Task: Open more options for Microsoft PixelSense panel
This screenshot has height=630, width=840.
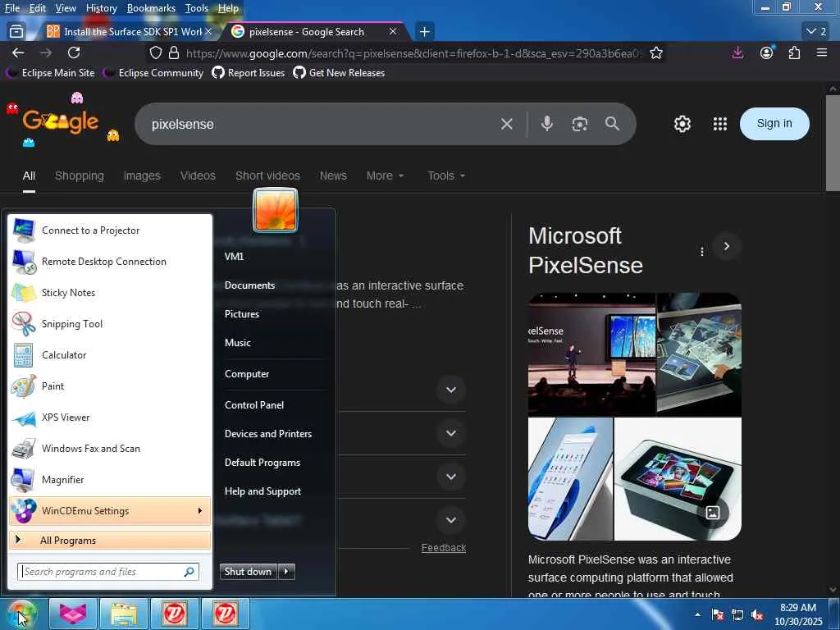Action: (x=702, y=251)
